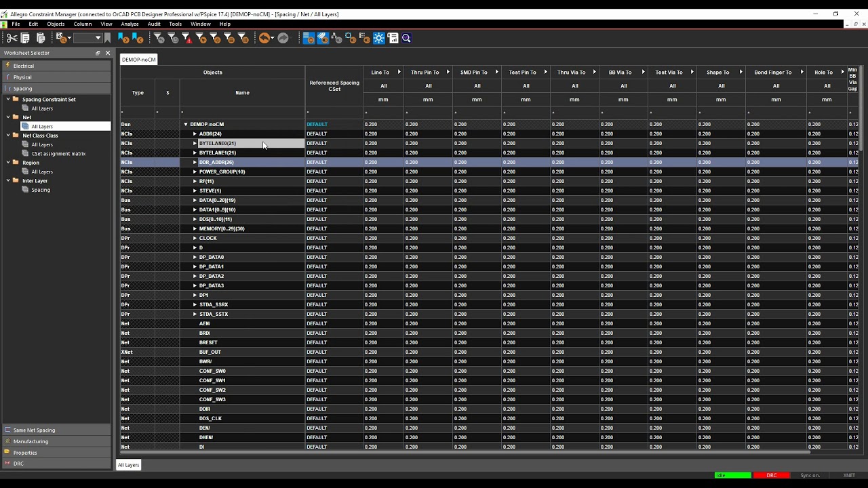This screenshot has height=488, width=868.
Task: Go to previous bookmark icon
Action: pos(137,38)
